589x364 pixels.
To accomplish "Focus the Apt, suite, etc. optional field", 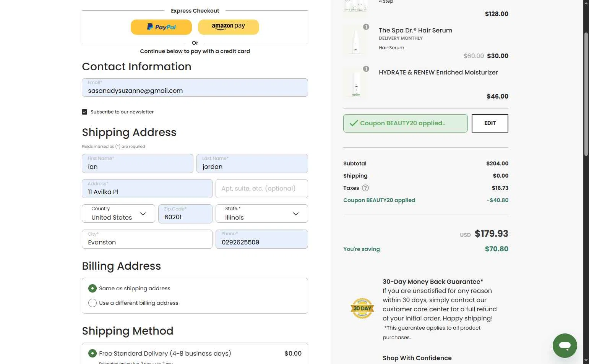I will click(x=262, y=189).
